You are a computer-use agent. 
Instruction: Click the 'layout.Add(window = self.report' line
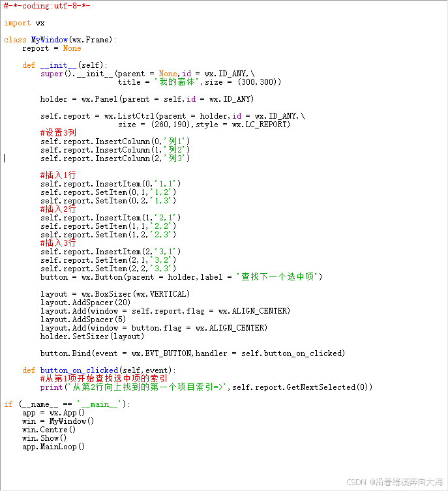(x=165, y=310)
